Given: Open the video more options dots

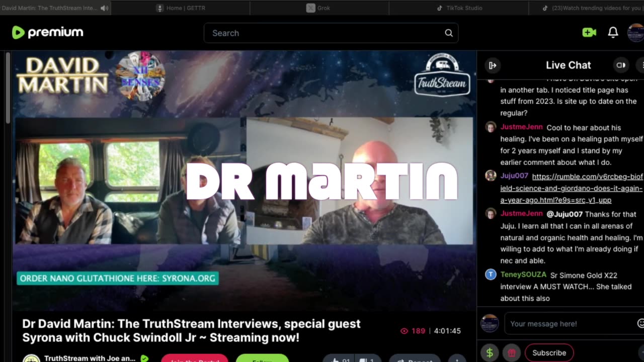Looking at the screenshot, I should coord(457,359).
